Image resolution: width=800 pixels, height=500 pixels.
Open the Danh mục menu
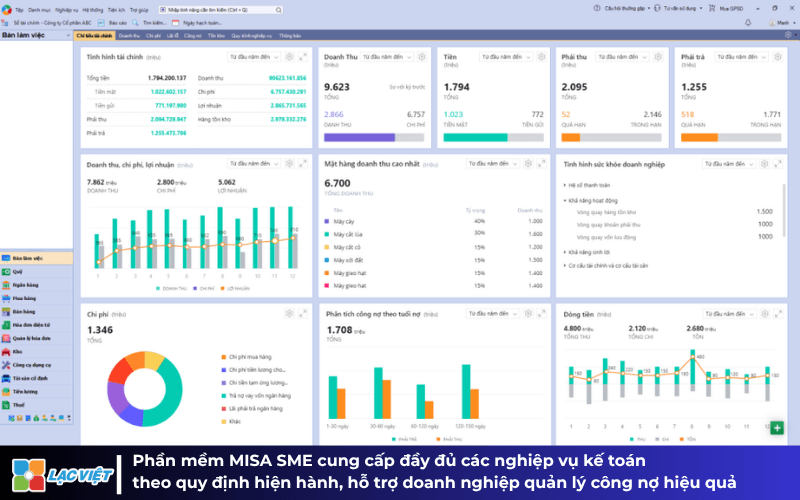(x=39, y=10)
